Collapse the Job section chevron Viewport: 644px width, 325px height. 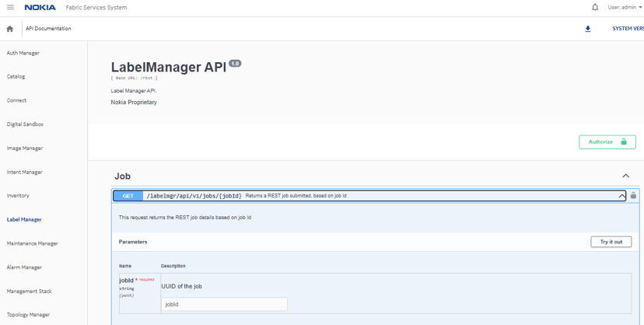click(625, 176)
